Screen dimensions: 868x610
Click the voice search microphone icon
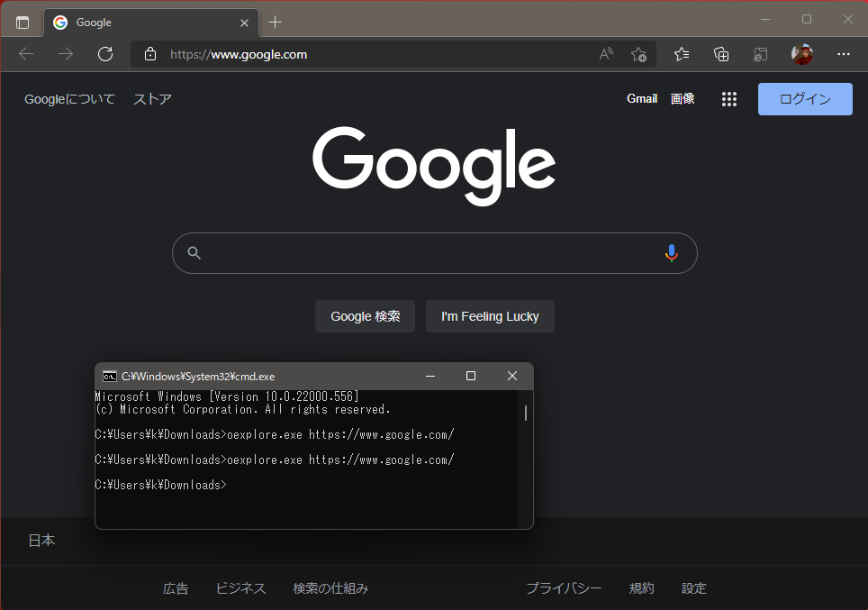[x=671, y=253]
